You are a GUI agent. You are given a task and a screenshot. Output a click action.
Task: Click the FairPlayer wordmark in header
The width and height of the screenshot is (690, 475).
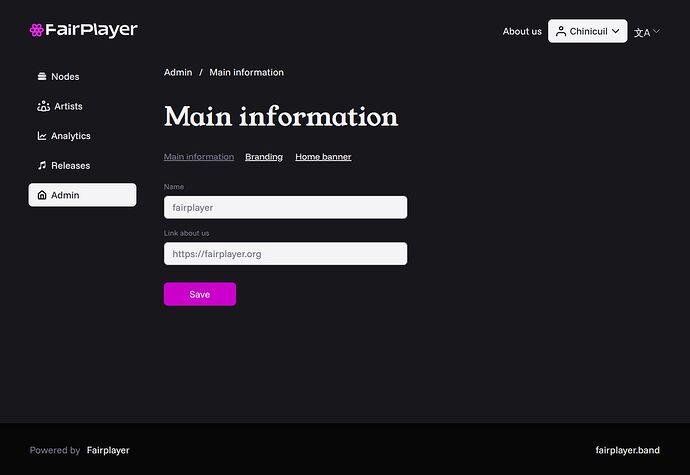[92, 30]
